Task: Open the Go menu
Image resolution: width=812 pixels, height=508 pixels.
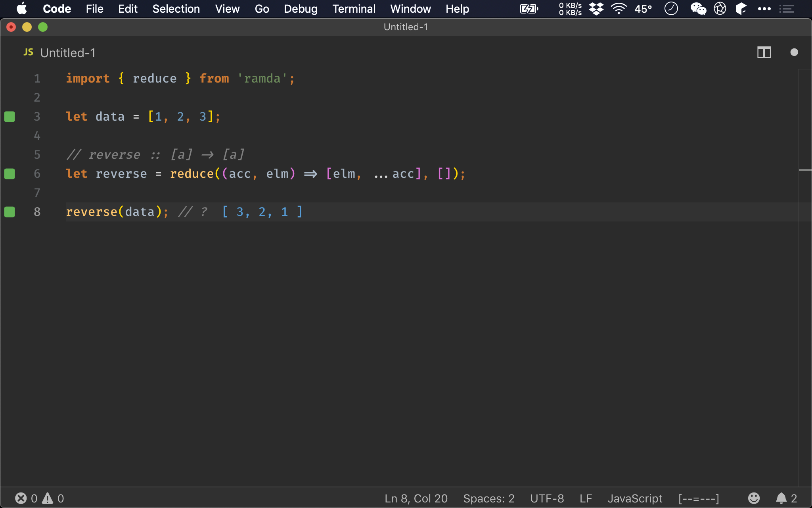Action: click(x=262, y=9)
